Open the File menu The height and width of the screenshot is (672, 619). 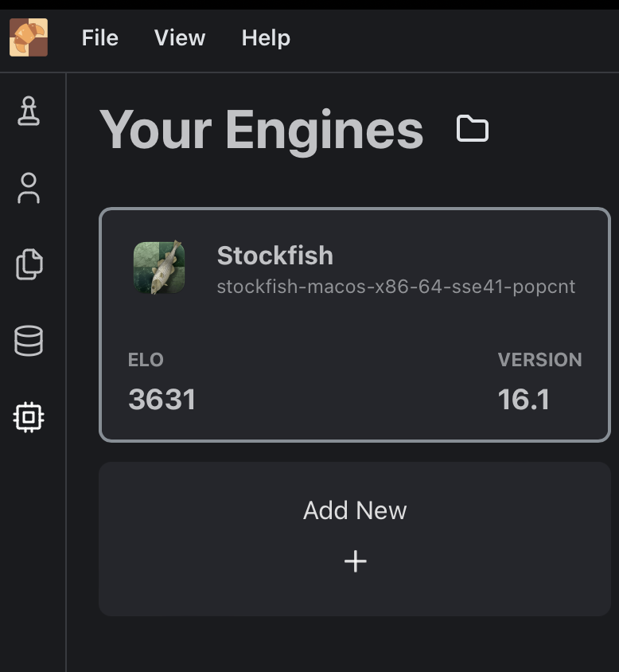tap(99, 37)
